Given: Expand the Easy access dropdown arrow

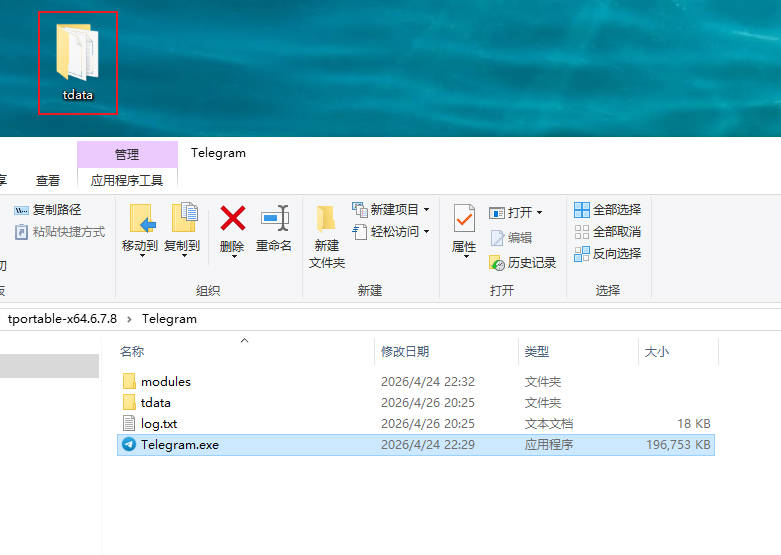Looking at the screenshot, I should pyautogui.click(x=427, y=232).
